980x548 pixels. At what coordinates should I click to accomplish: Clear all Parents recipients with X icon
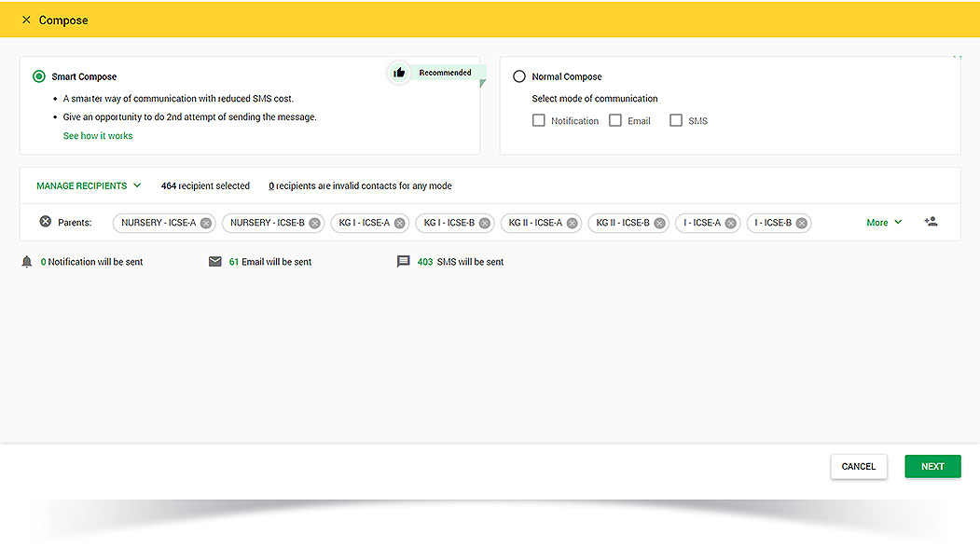(45, 222)
